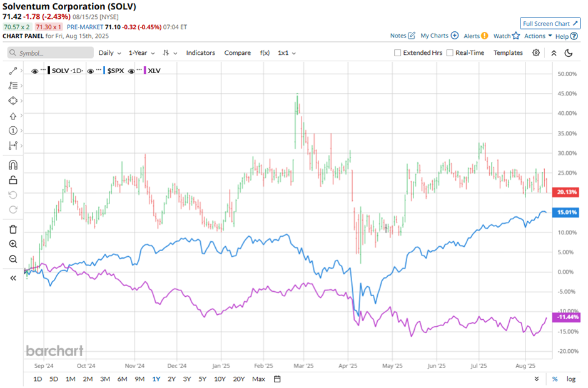
Task: Add SOLV to Watch list
Action: click(507, 36)
